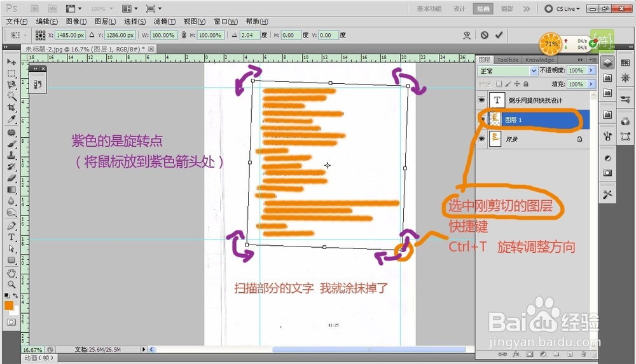Select the Polygonal Lasso tool
Viewport: 636px width, 364px height.
click(11, 84)
